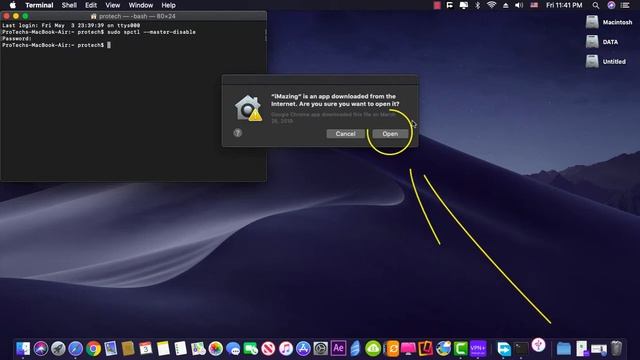Open the Shell menu

click(x=69, y=5)
